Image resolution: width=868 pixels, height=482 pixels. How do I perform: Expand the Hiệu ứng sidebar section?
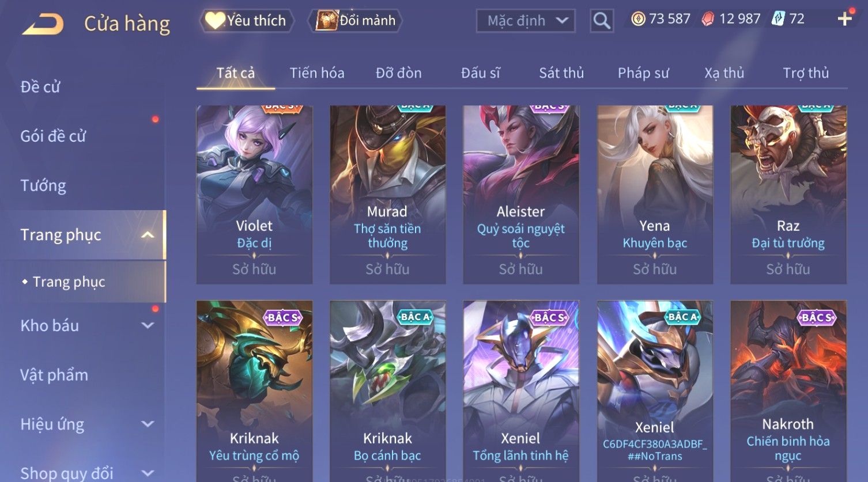pyautogui.click(x=148, y=424)
